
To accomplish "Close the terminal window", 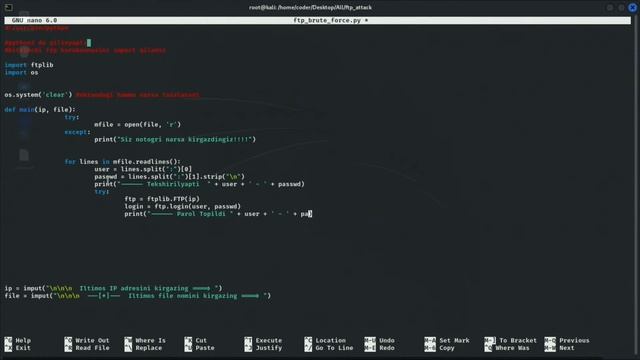I will pyautogui.click(x=633, y=7).
